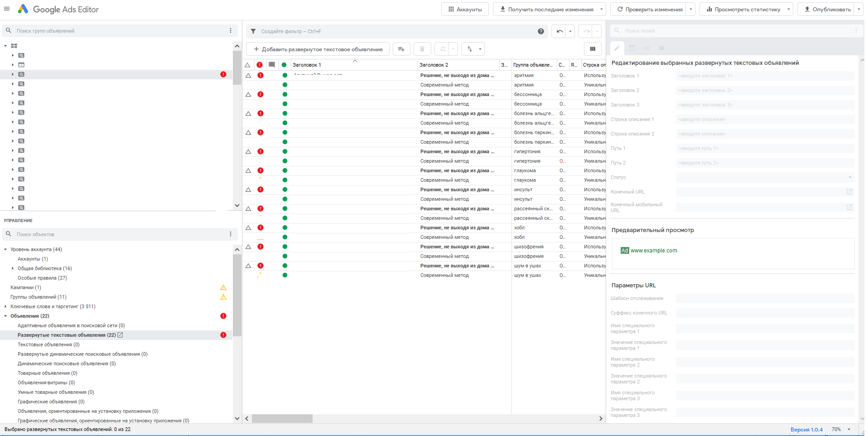This screenshot has width=868, height=436.
Task: Sort by the error status column header
Action: click(260, 65)
